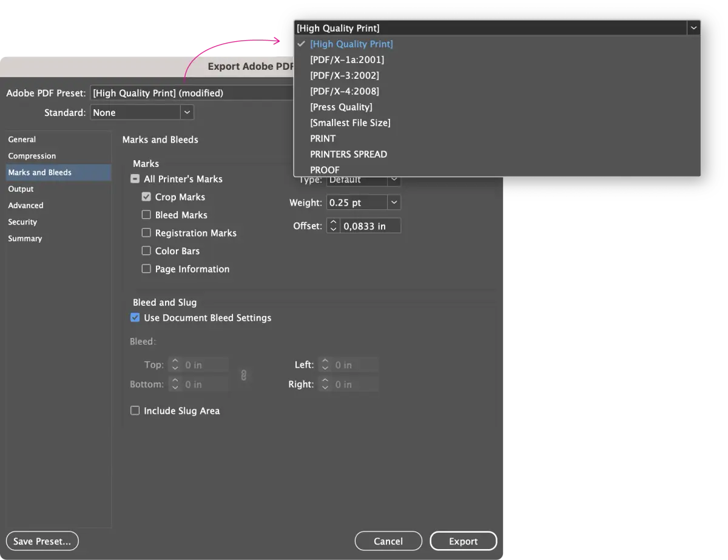Select the [PDF/X-1a:2001] preset
Screen dimensions: 728x560
[347, 59]
